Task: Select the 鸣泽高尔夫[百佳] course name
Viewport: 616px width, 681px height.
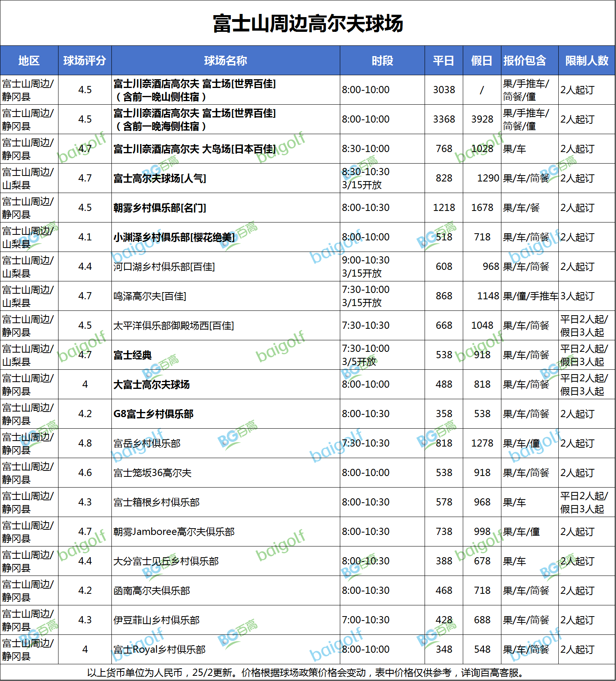Action: click(x=150, y=296)
